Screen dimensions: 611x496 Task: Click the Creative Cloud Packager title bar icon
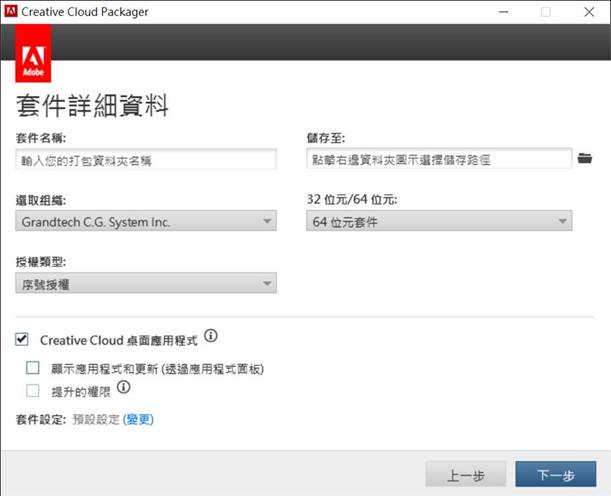click(x=11, y=11)
